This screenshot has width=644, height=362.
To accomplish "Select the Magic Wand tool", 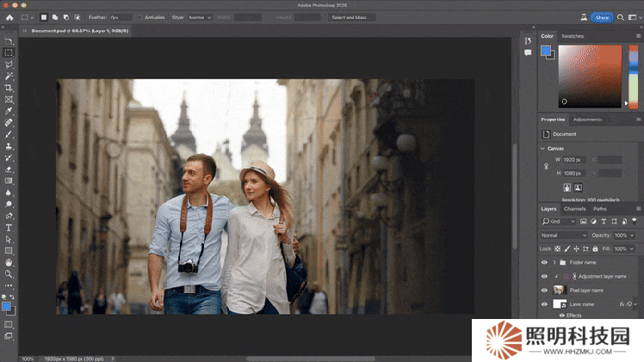I will pyautogui.click(x=9, y=76).
